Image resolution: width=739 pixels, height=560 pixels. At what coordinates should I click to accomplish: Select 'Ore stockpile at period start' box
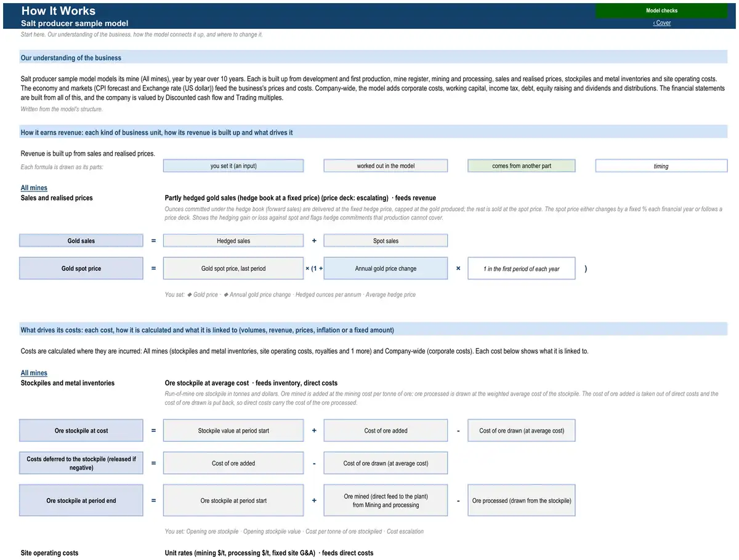233,500
